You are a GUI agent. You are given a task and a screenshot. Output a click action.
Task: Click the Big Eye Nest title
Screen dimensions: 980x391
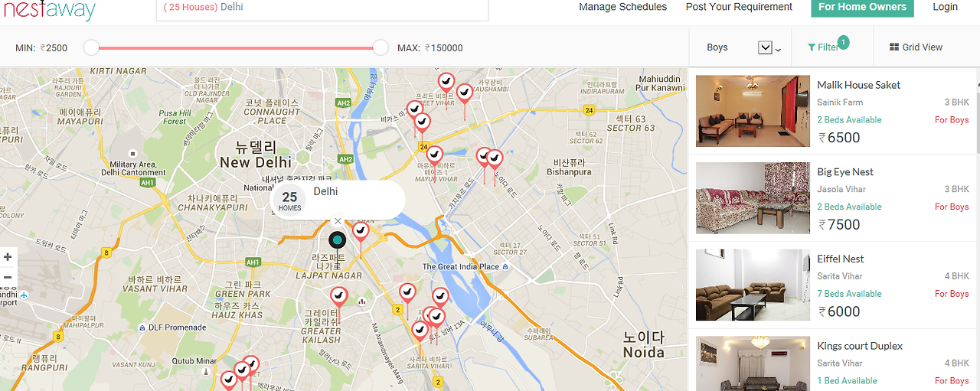(845, 172)
